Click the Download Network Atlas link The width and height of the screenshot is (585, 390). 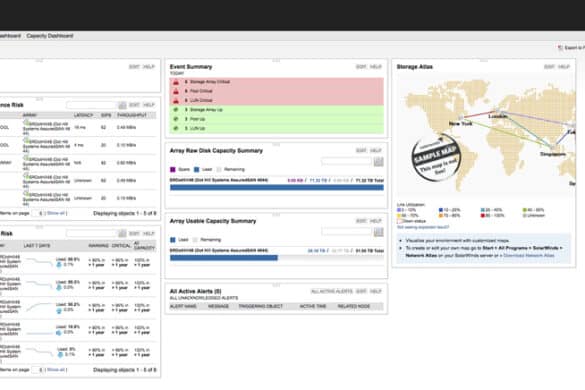tap(529, 255)
